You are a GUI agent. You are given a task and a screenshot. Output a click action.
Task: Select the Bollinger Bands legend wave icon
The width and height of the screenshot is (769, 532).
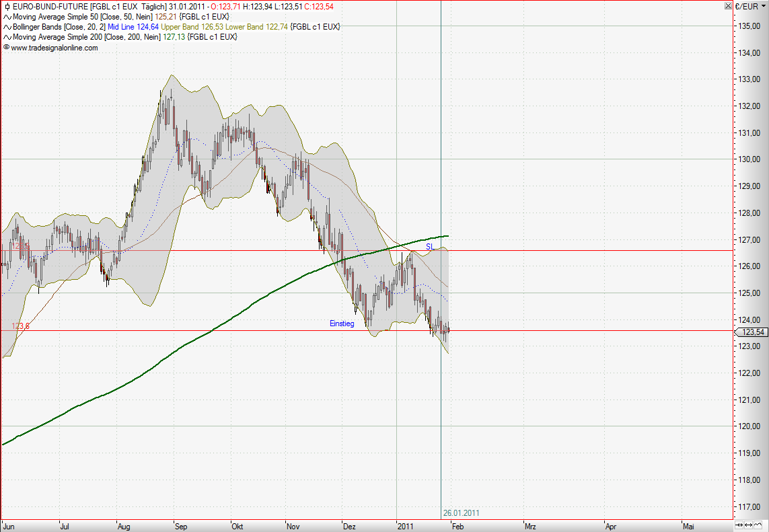coord(6,27)
